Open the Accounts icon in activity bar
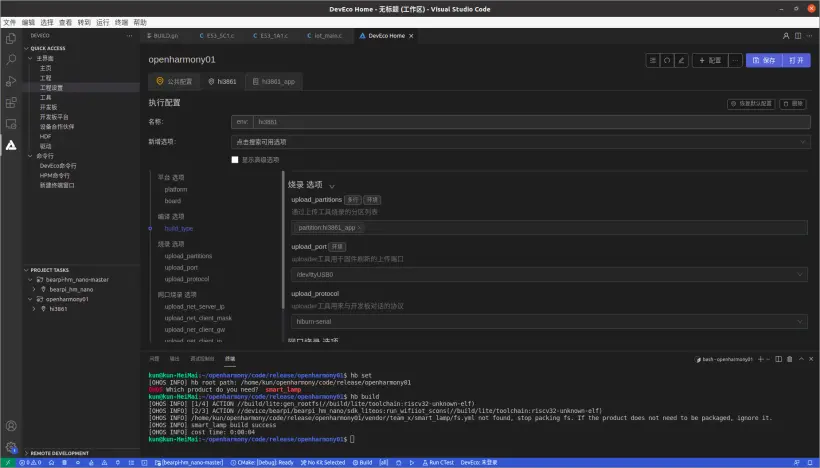Screen dimensions: 820x468 11,426
